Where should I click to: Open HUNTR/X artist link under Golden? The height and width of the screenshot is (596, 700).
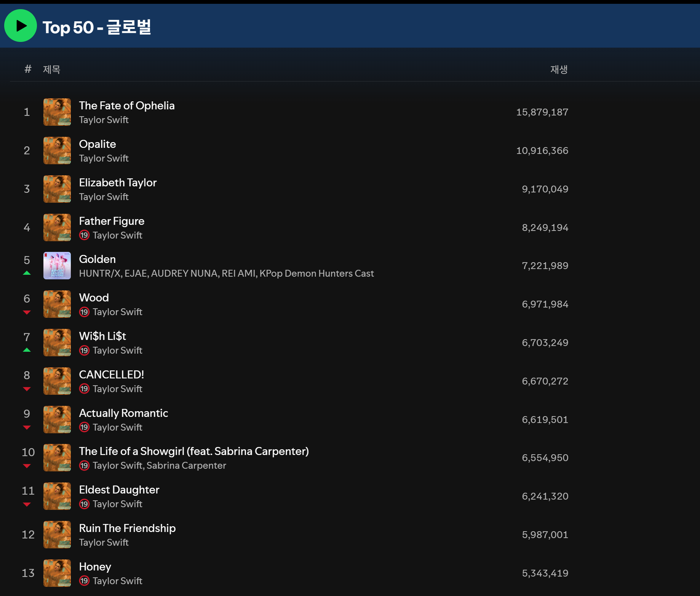coord(99,274)
